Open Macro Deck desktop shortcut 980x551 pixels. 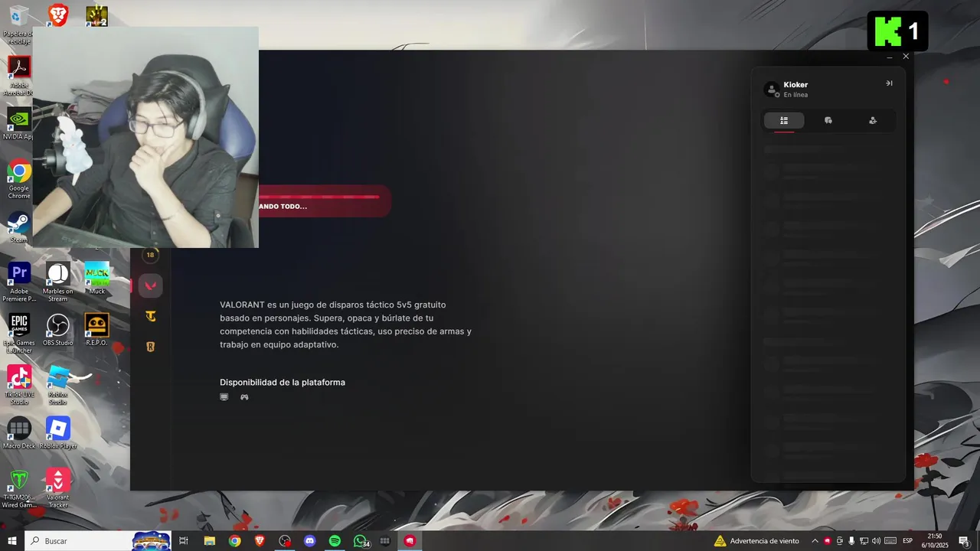pyautogui.click(x=19, y=433)
